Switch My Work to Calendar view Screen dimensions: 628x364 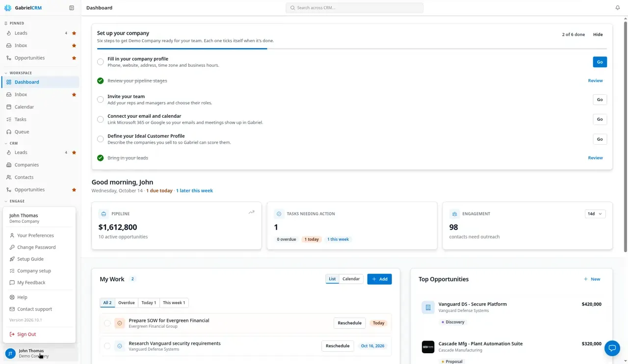pyautogui.click(x=351, y=279)
